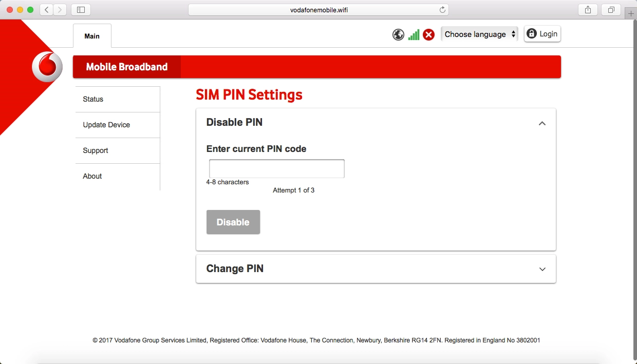Click the Disable button
637x364 pixels.
tap(233, 222)
